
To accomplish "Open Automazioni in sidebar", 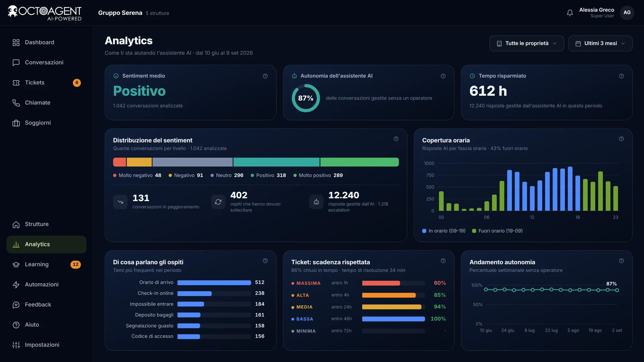I will [46, 285].
